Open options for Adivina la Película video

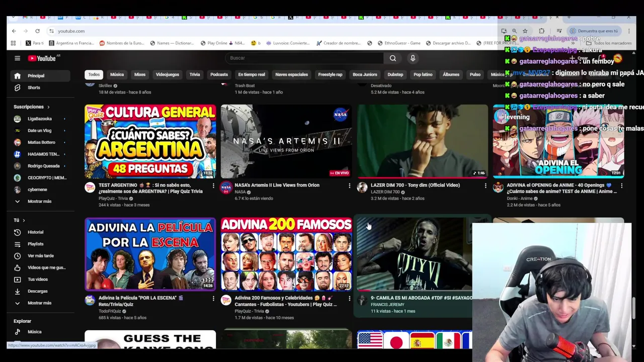[213, 299]
